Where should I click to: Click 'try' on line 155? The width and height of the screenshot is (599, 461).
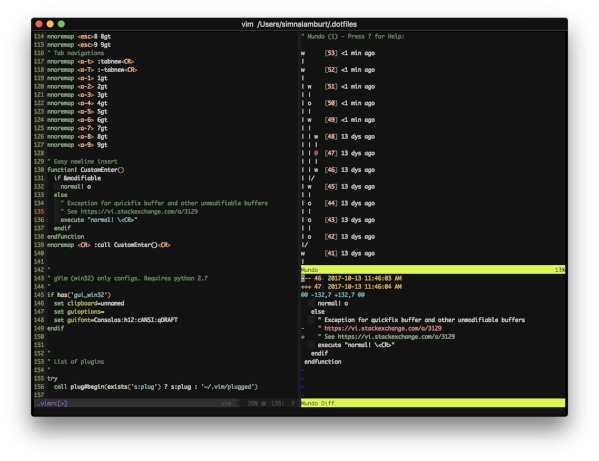coord(52,379)
